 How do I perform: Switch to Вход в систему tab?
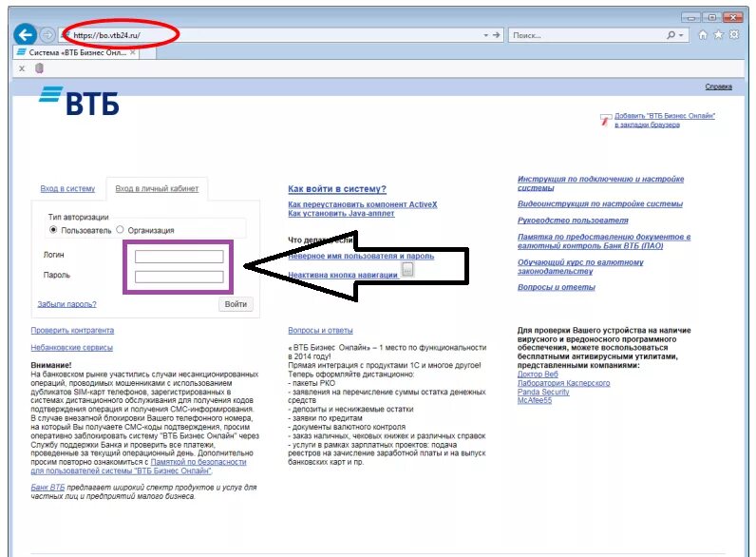tap(67, 189)
